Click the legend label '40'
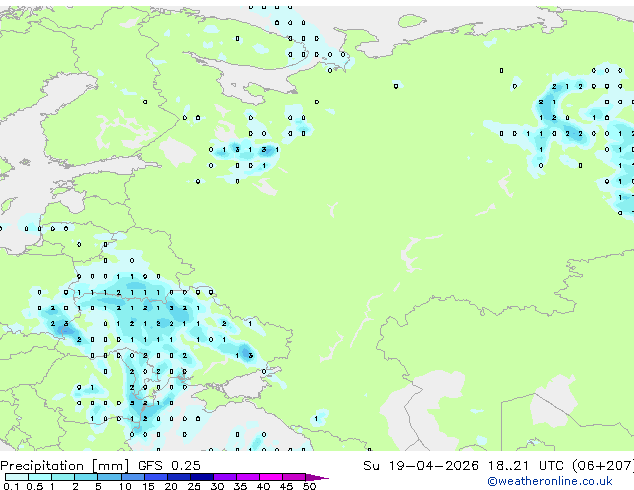Viewport: 634px width, 490px height. [x=263, y=486]
